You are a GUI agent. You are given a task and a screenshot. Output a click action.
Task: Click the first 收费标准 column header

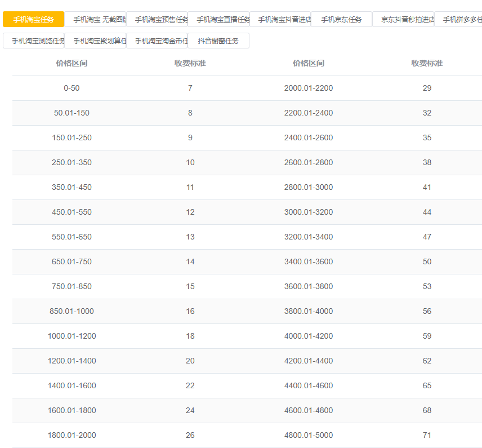(x=190, y=63)
